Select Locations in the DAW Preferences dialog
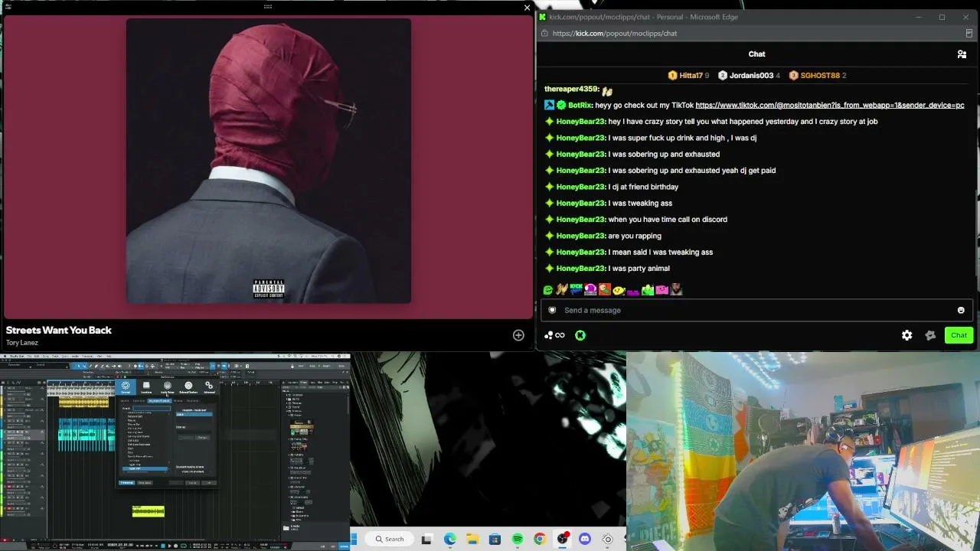Viewport: 980px width, 551px height. coord(146,388)
